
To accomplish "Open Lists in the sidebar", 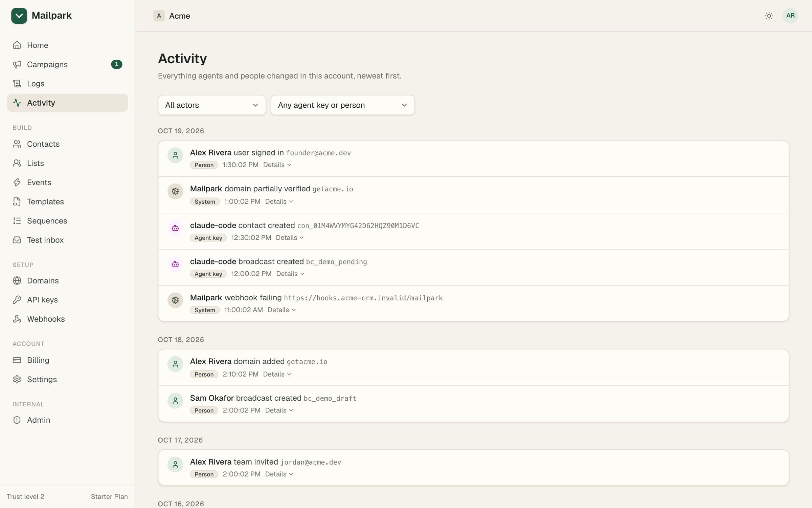I will coord(67,163).
